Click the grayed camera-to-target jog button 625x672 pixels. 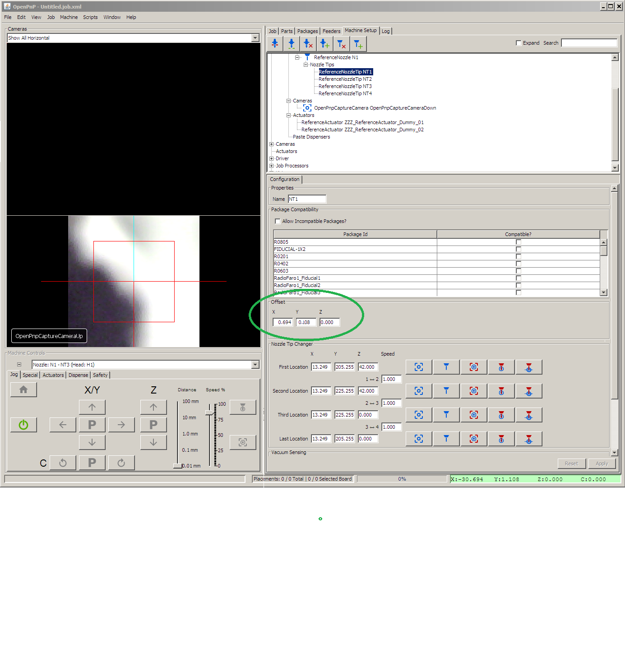243,442
